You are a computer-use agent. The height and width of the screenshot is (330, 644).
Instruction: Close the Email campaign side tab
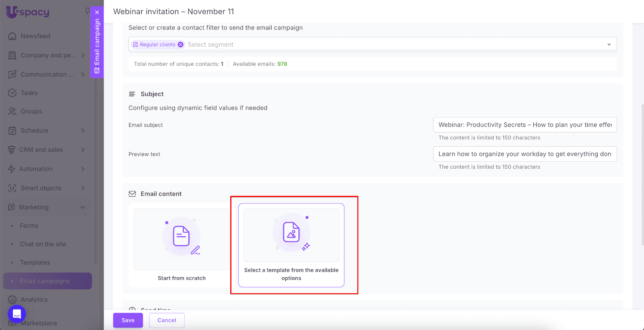click(97, 12)
